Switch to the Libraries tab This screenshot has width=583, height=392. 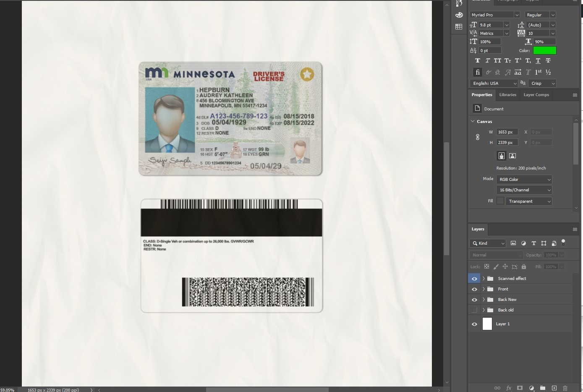507,95
